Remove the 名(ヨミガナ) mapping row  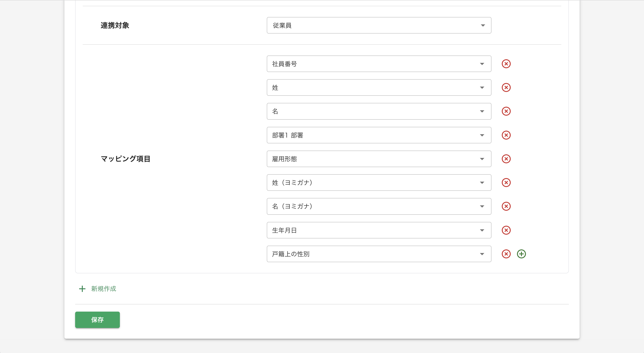(x=506, y=206)
